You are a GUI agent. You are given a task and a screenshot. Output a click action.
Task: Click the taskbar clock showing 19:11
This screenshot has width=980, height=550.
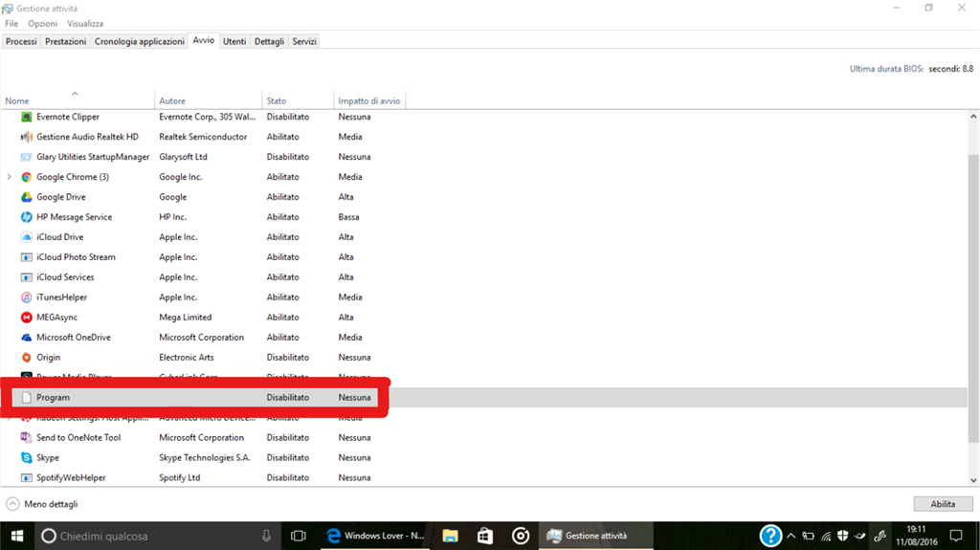pos(916,536)
